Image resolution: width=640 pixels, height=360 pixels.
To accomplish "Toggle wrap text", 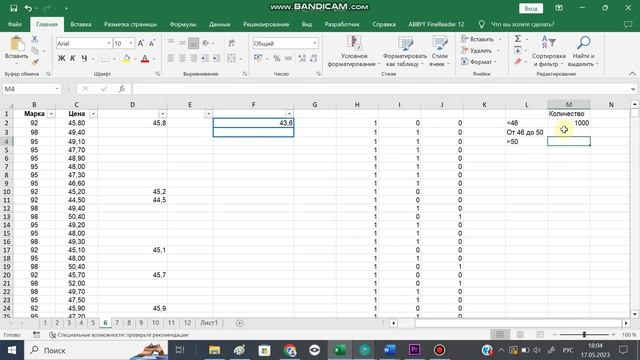I will coord(231,43).
